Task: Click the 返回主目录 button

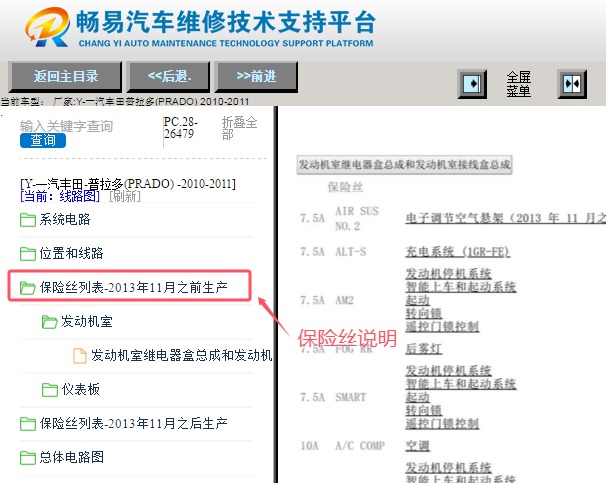Action: [65, 77]
